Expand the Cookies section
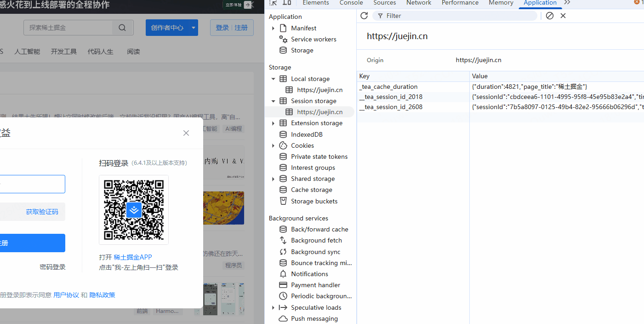The height and width of the screenshot is (324, 644). point(273,145)
